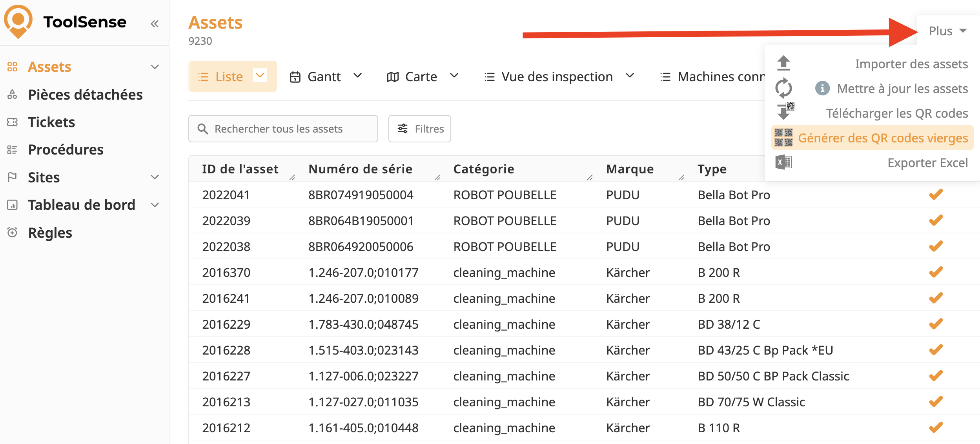Click checkmark in asset 2022041 row
The height and width of the screenshot is (444, 980).
point(936,195)
